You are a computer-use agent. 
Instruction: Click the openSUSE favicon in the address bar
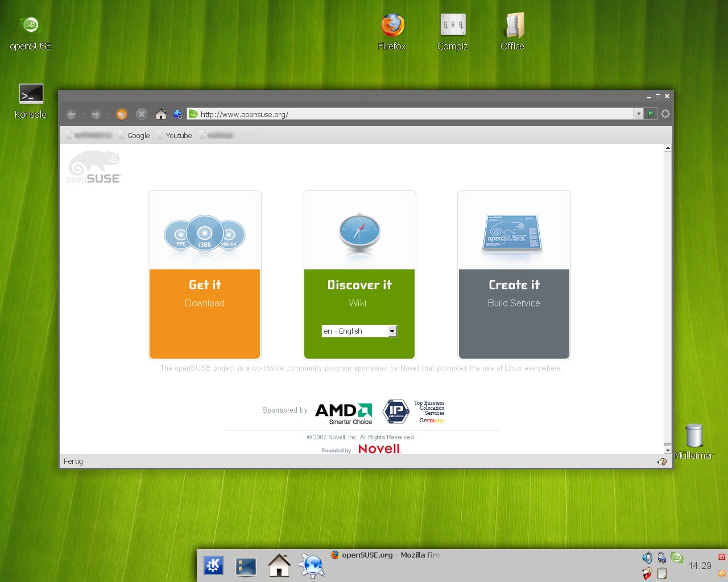[193, 114]
